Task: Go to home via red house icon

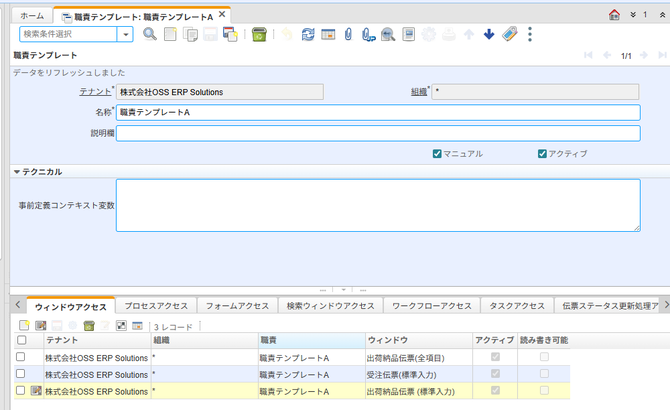Action: pyautogui.click(x=614, y=15)
